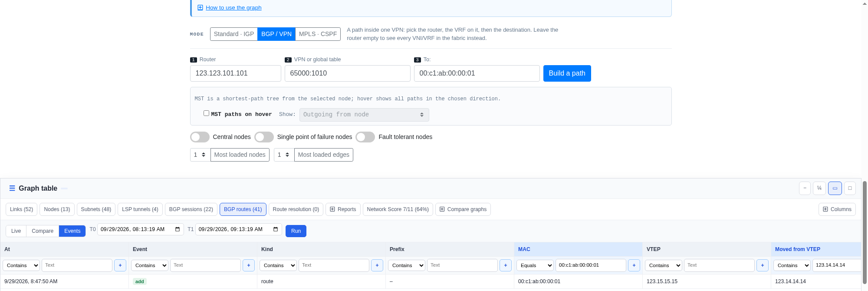This screenshot has height=291, width=868.
Task: Switch to the Links (52) tab
Action: tap(22, 209)
